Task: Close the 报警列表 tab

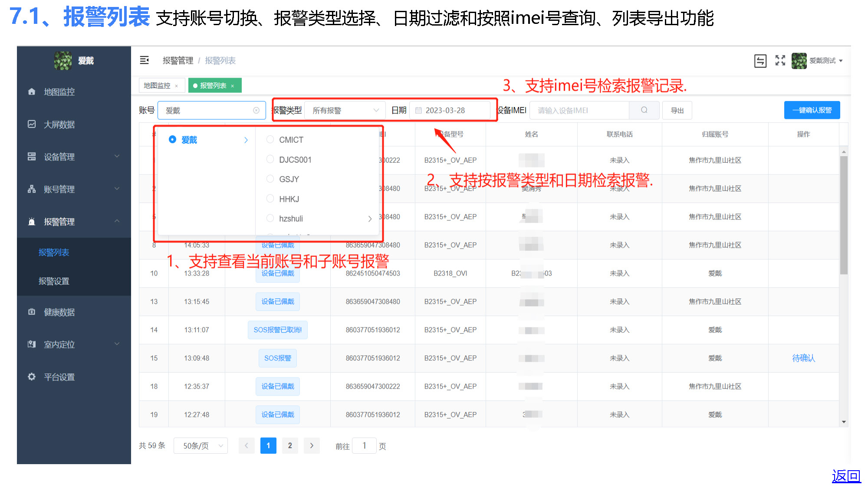Action: click(233, 86)
